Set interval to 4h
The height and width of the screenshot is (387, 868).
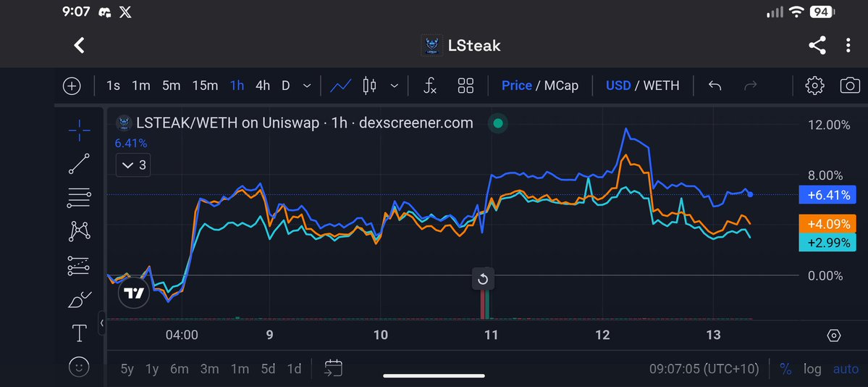(262, 86)
